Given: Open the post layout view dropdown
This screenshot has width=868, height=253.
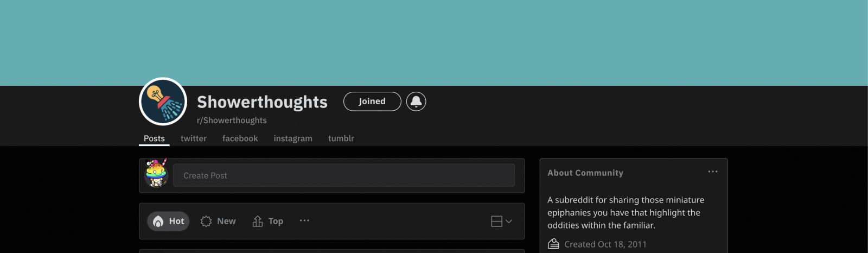Looking at the screenshot, I should 501,221.
